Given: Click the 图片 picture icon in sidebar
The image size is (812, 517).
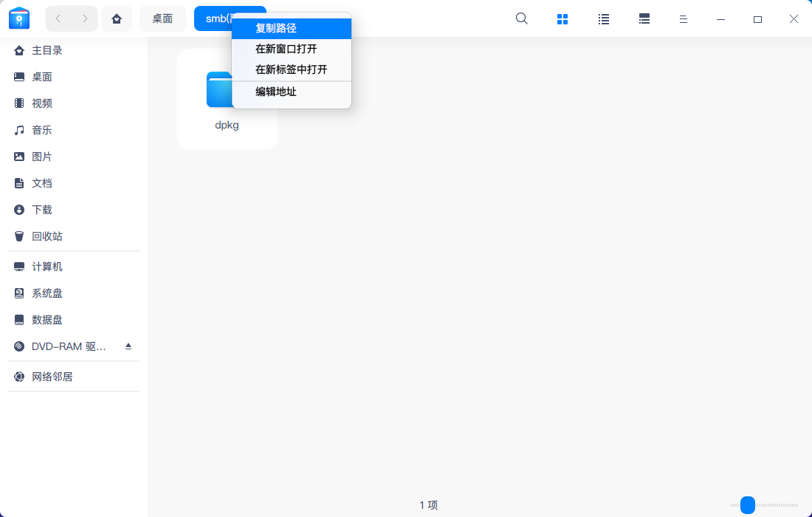Looking at the screenshot, I should [x=19, y=157].
